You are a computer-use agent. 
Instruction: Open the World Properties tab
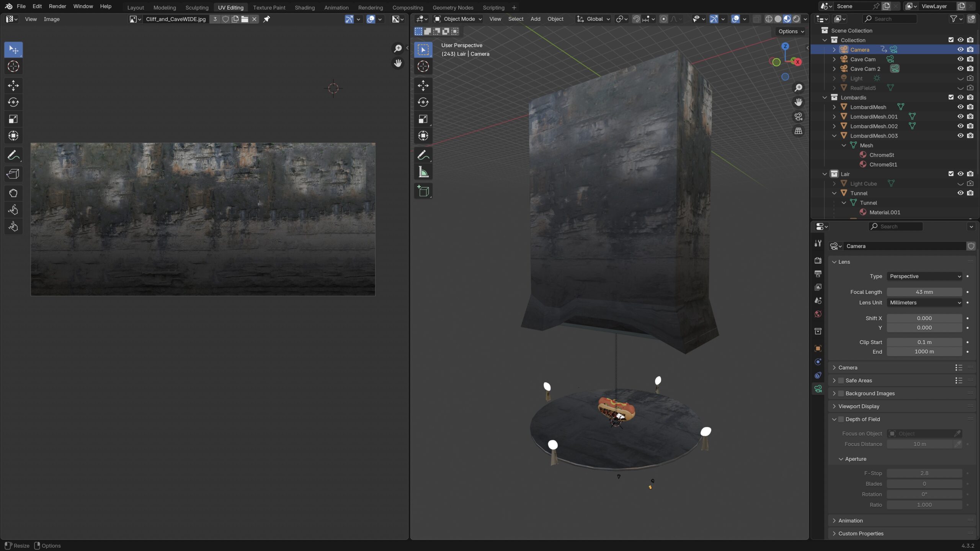point(818,313)
